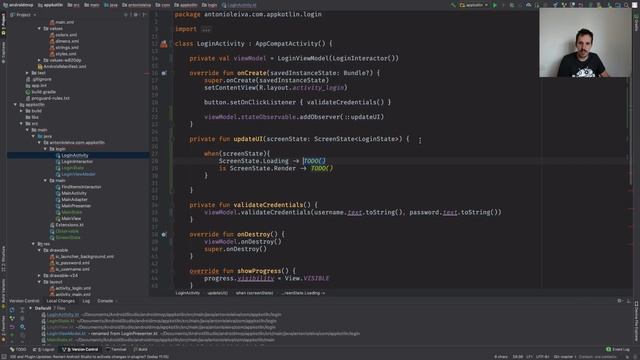Image resolution: width=640 pixels, height=360 pixels.
Task: Click androidmvp in navigation bar
Action: [x=18, y=5]
